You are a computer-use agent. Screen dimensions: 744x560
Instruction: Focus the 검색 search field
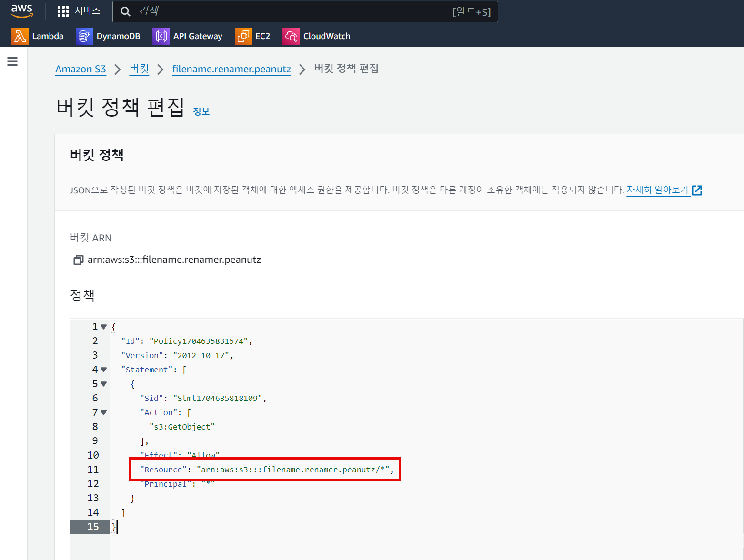tap(305, 11)
